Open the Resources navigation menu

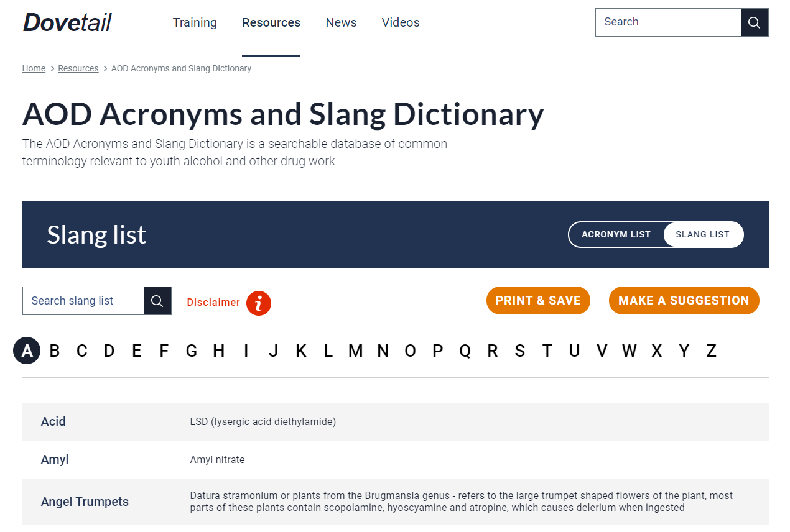click(x=271, y=22)
